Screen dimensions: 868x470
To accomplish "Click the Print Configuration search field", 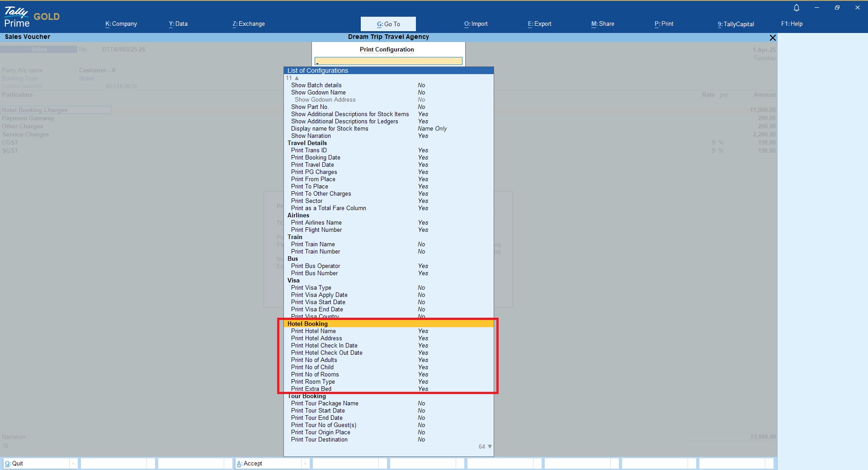I will click(388, 61).
